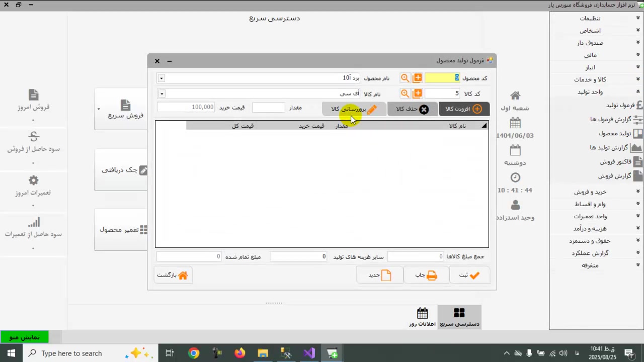
Task: Open گزارش فرمول ها in the sidebar
Action: coord(616,119)
